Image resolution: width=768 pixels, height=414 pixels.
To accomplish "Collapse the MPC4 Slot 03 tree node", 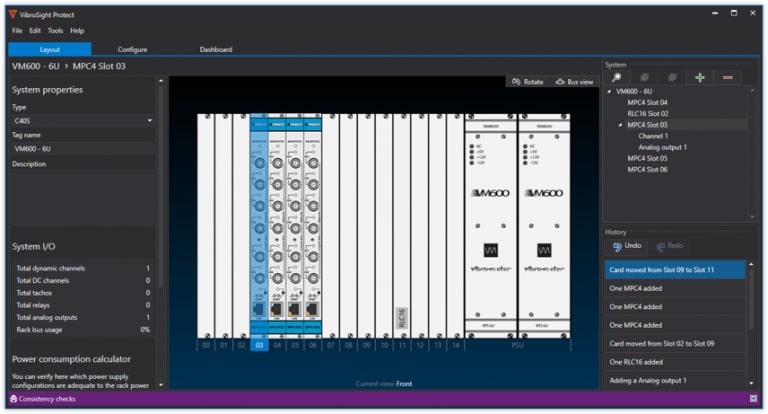I will pos(620,125).
